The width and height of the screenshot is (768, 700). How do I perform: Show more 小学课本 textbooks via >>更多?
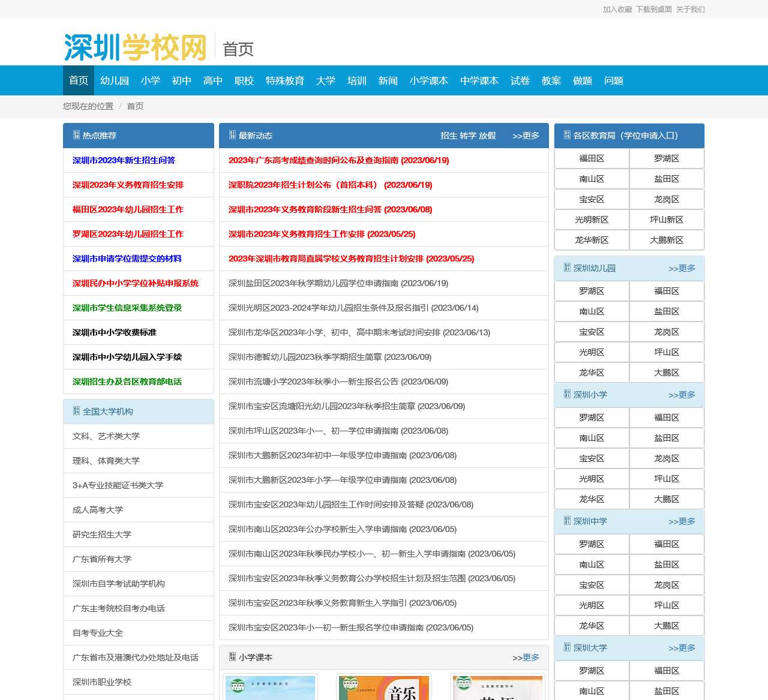pyautogui.click(x=526, y=657)
